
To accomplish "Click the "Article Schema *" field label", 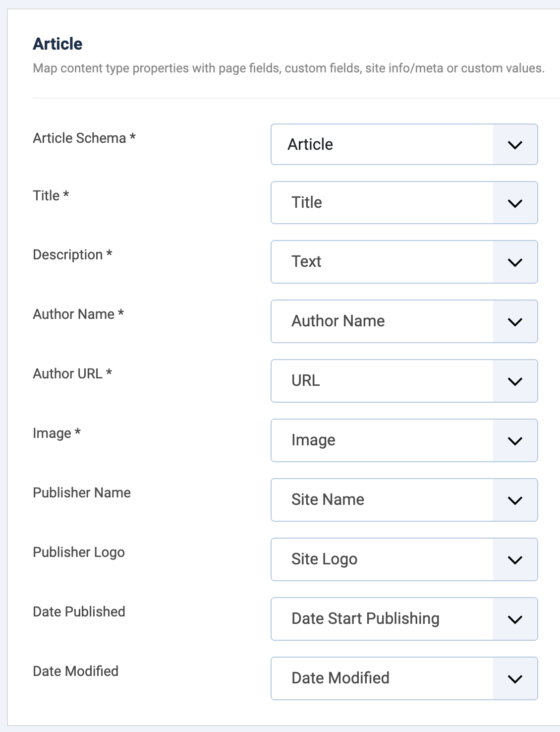I will click(x=84, y=138).
